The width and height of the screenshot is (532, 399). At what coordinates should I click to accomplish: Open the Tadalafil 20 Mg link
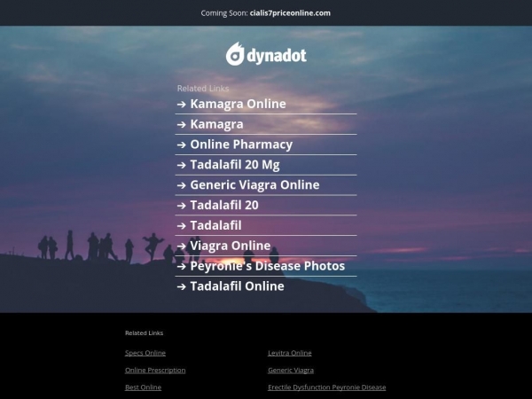click(x=235, y=165)
